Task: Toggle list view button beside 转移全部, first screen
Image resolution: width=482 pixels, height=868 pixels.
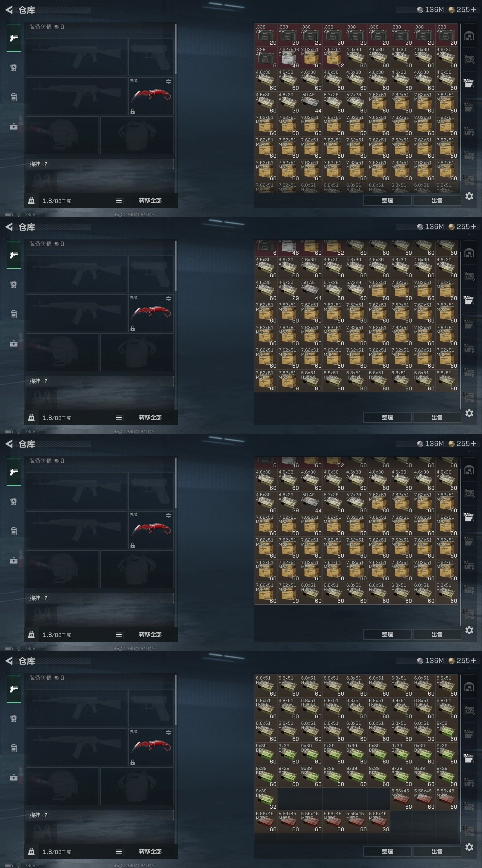Action: [x=119, y=200]
